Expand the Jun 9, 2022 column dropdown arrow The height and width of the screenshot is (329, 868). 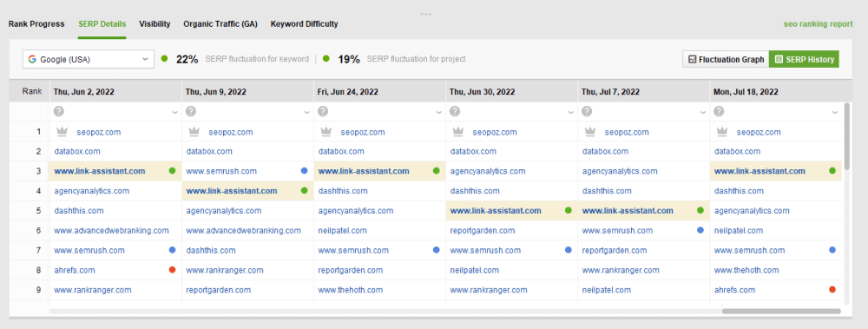click(307, 113)
